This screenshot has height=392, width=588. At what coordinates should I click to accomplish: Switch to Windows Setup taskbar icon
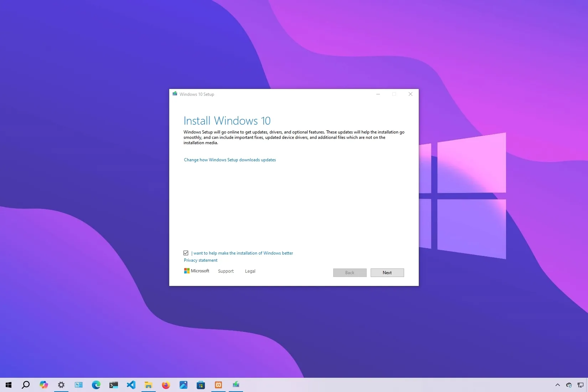point(236,385)
